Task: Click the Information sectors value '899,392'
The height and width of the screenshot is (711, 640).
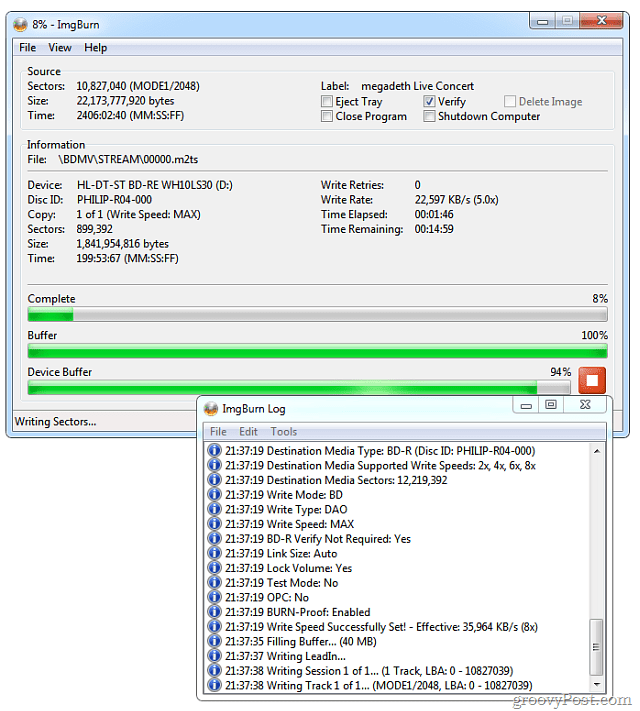Action: (94, 229)
